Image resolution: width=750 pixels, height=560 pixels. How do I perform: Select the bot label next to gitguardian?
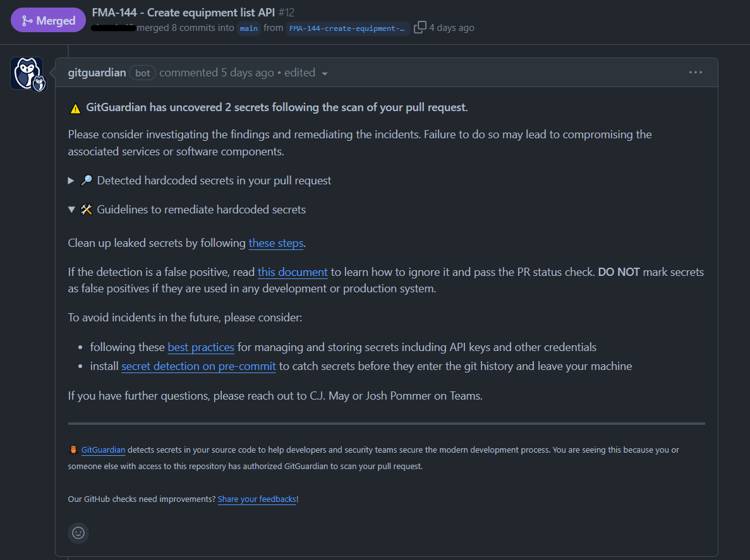[142, 73]
